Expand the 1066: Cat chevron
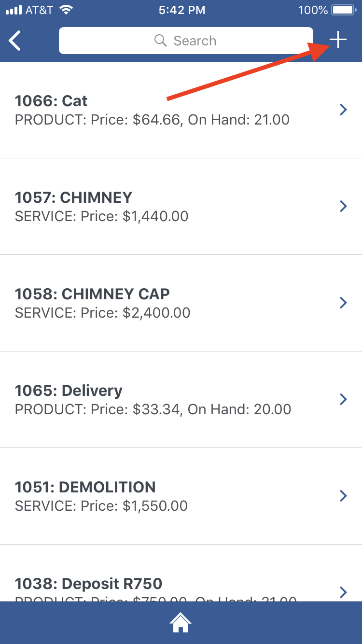The width and height of the screenshot is (362, 644). (343, 110)
